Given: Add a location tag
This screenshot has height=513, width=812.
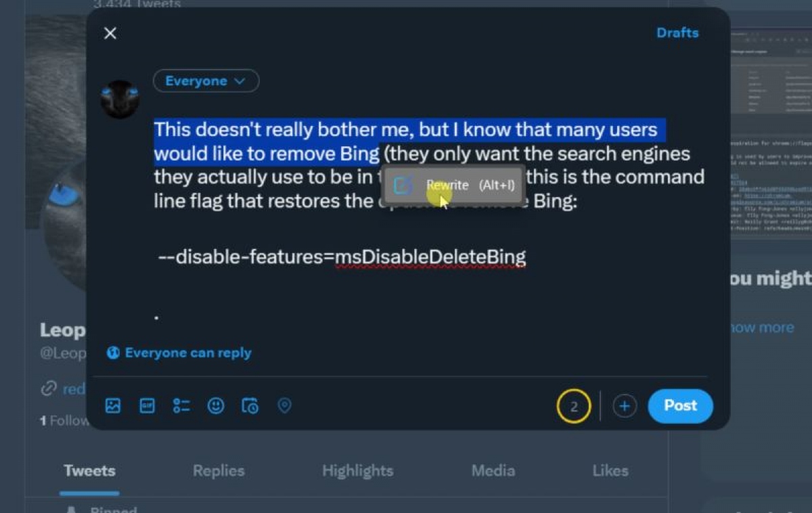Looking at the screenshot, I should click(284, 405).
